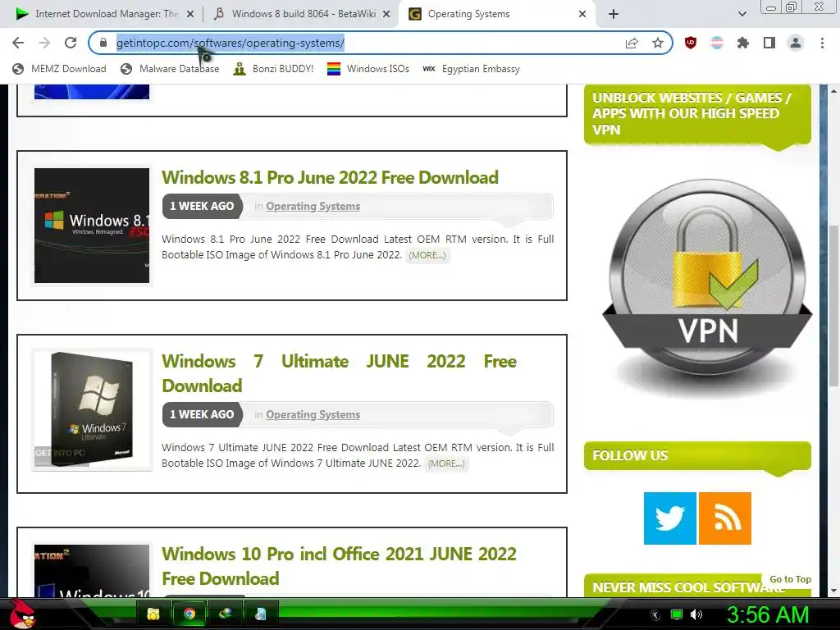
Task: Click the scrollbar up arrow
Action: click(x=833, y=91)
